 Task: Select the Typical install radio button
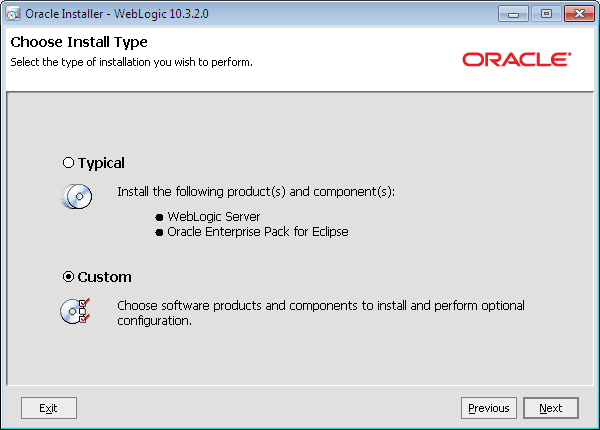pyautogui.click(x=68, y=163)
